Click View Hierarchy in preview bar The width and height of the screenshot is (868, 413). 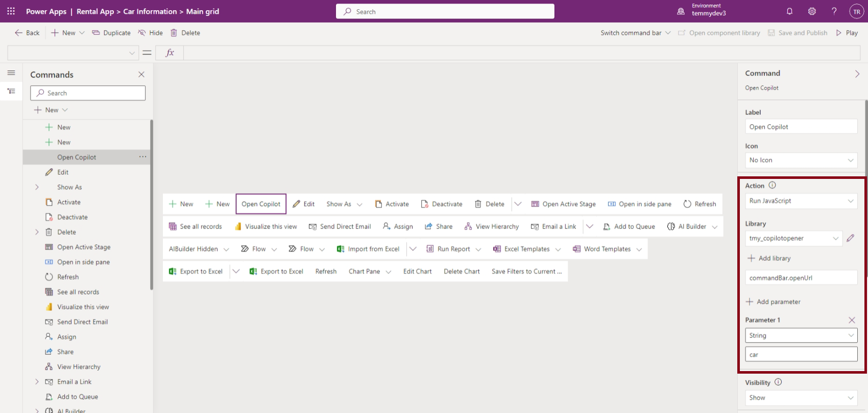[491, 226]
